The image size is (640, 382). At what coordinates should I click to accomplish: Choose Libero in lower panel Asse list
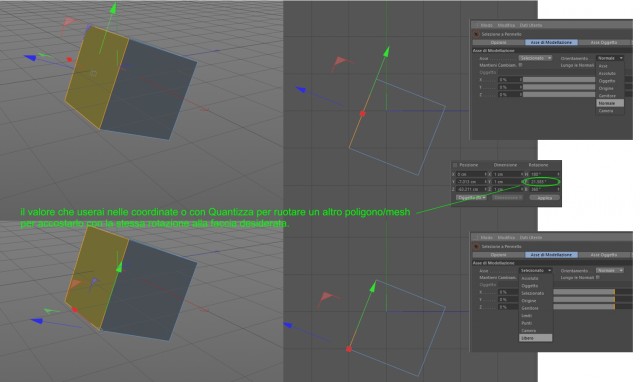(536, 338)
